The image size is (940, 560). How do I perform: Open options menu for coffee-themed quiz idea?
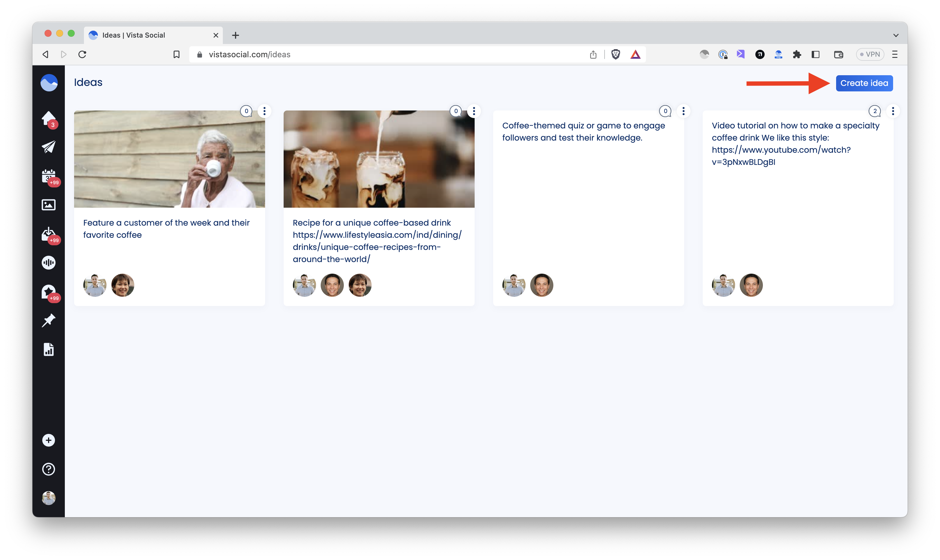click(684, 111)
